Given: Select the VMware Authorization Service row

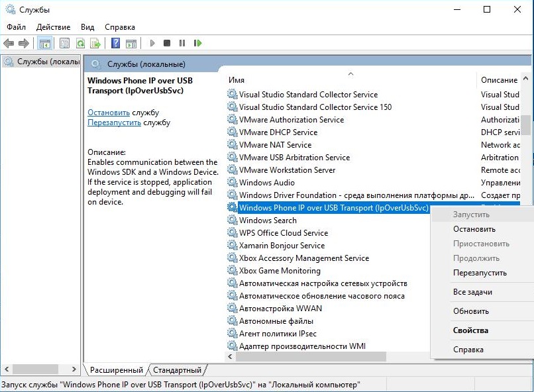Looking at the screenshot, I should coord(292,119).
